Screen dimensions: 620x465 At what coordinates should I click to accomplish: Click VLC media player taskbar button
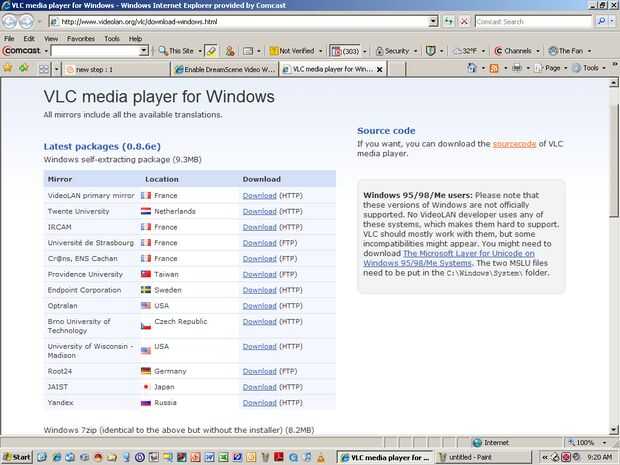click(385, 457)
